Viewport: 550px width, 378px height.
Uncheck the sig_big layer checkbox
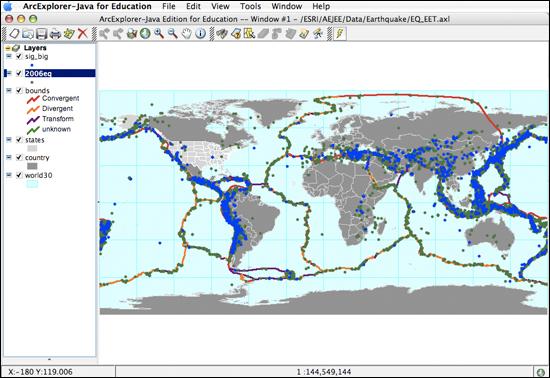pos(19,56)
